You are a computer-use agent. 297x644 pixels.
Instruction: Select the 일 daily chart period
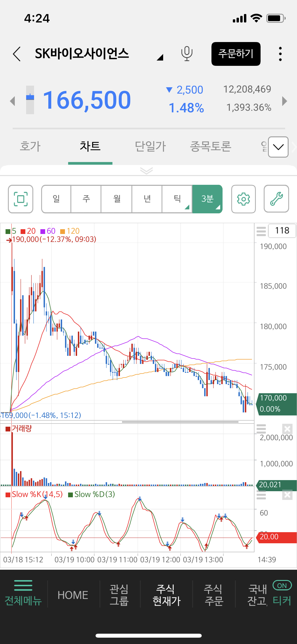pos(56,199)
